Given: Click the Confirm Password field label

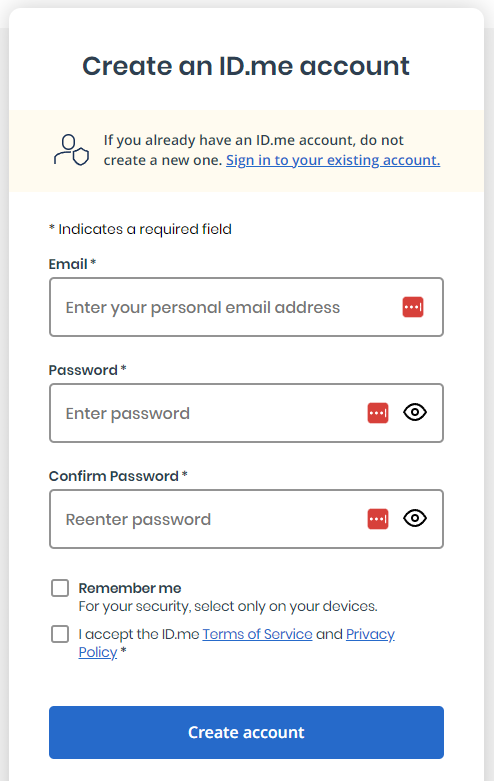Looking at the screenshot, I should 114,476.
